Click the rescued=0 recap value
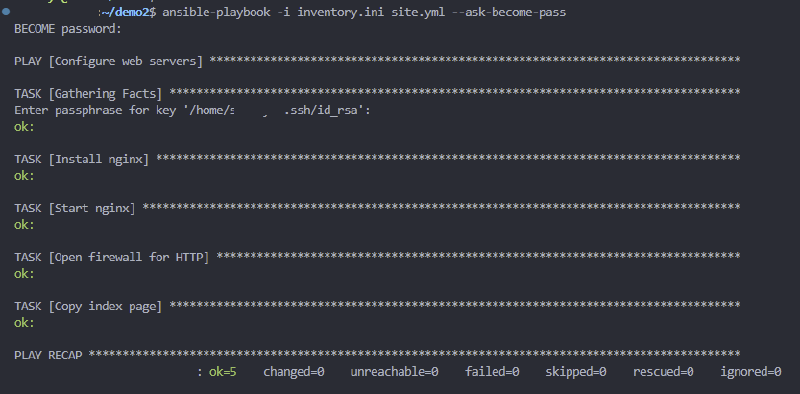 coord(663,372)
